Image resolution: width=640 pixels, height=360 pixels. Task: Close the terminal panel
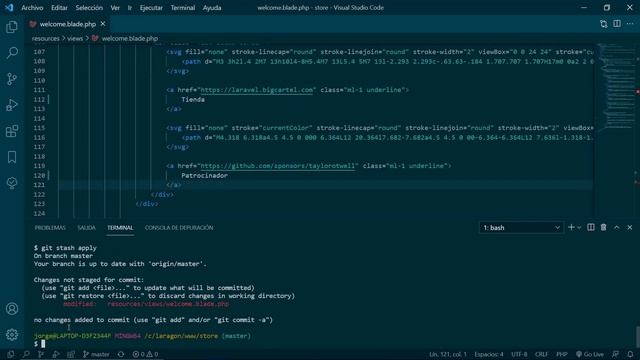(x=629, y=227)
